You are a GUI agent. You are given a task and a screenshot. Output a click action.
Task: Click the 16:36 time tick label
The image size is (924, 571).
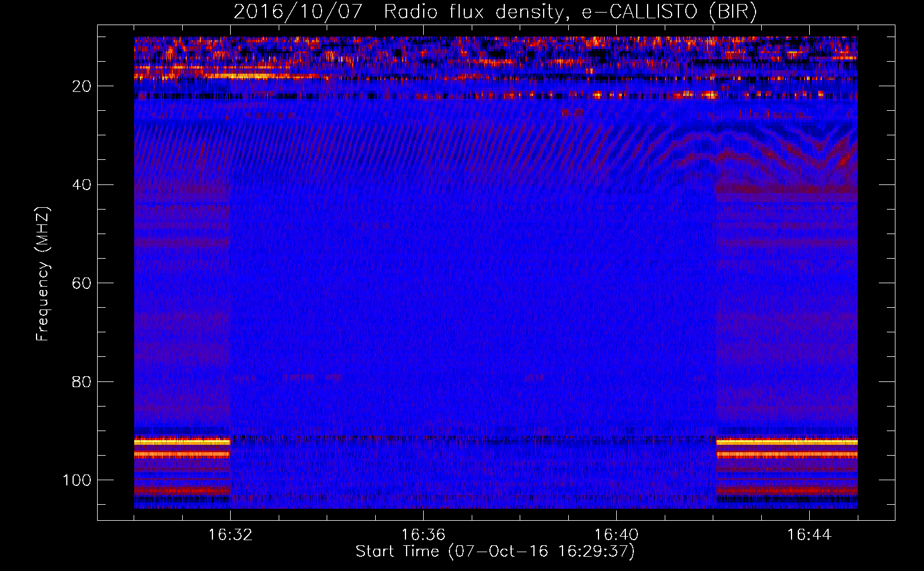(423, 535)
